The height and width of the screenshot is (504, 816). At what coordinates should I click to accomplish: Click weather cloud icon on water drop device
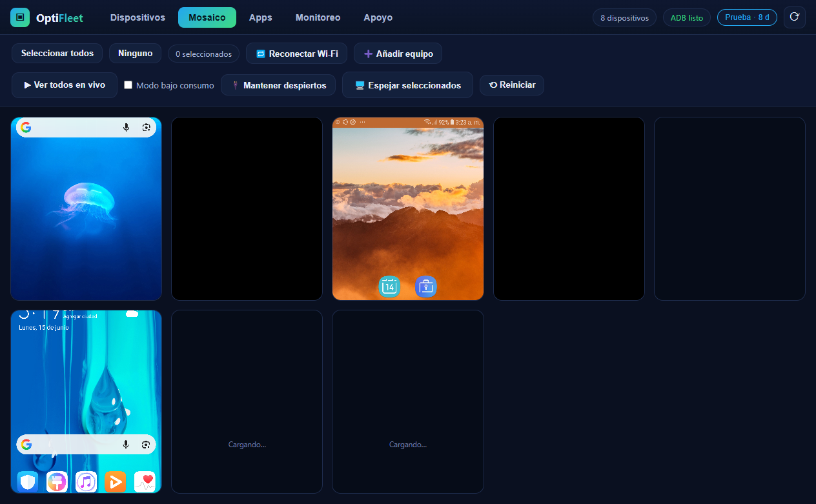coord(132,314)
